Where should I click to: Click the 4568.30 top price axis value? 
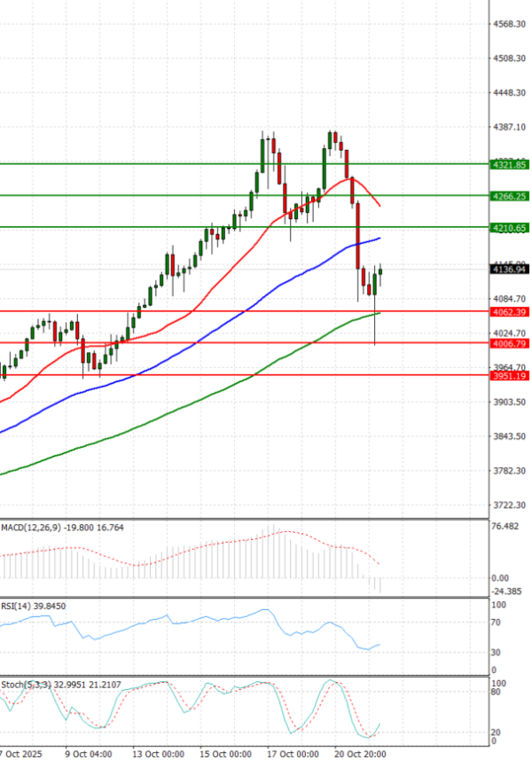pos(510,24)
